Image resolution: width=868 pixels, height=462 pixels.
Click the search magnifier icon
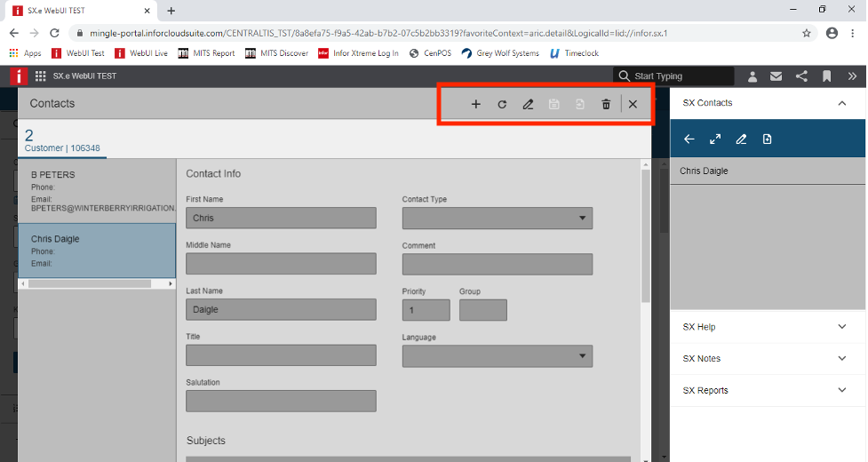pos(625,76)
